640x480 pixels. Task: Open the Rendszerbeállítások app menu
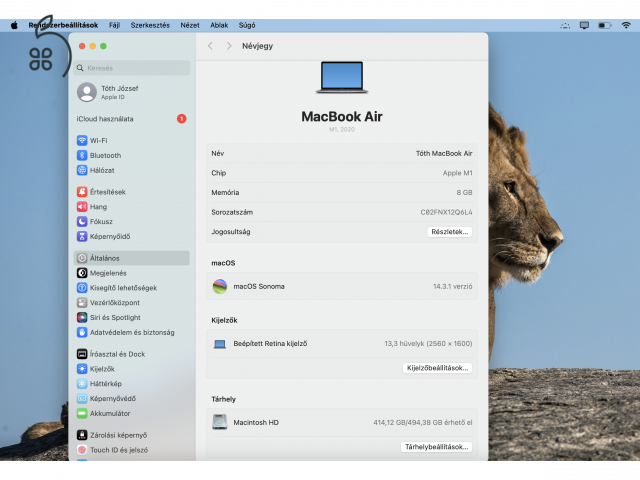point(63,25)
